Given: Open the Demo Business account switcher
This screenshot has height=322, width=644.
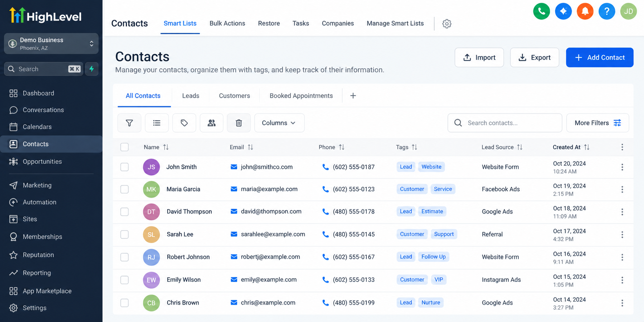Looking at the screenshot, I should click(x=51, y=44).
